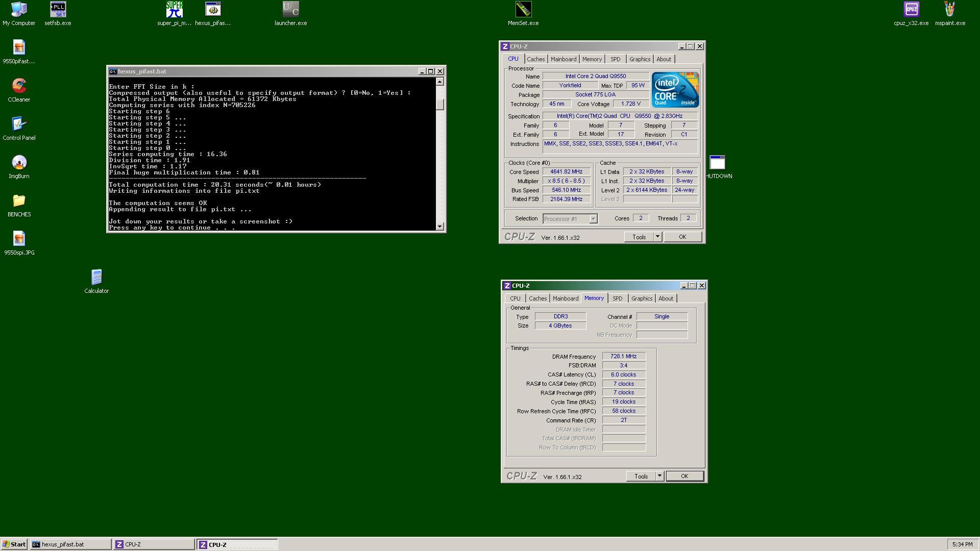Switch to SPD tab in upper CPU-Z window
Viewport: 980px width, 551px height.
615,59
